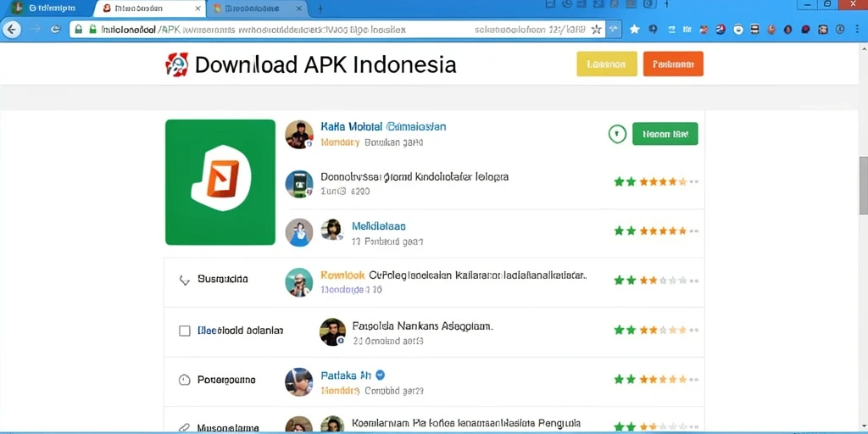Click the browser forward arrow

tap(36, 29)
